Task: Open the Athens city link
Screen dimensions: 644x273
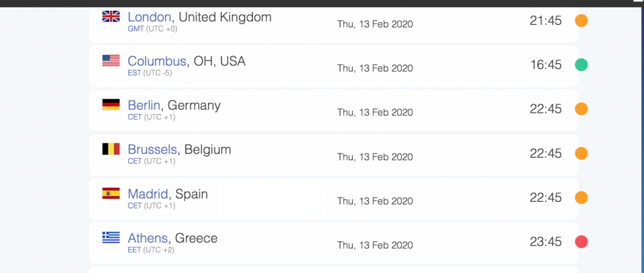Action: (148, 238)
